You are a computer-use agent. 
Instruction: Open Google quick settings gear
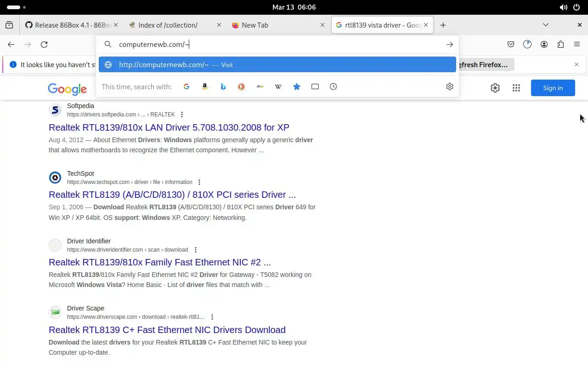(495, 88)
